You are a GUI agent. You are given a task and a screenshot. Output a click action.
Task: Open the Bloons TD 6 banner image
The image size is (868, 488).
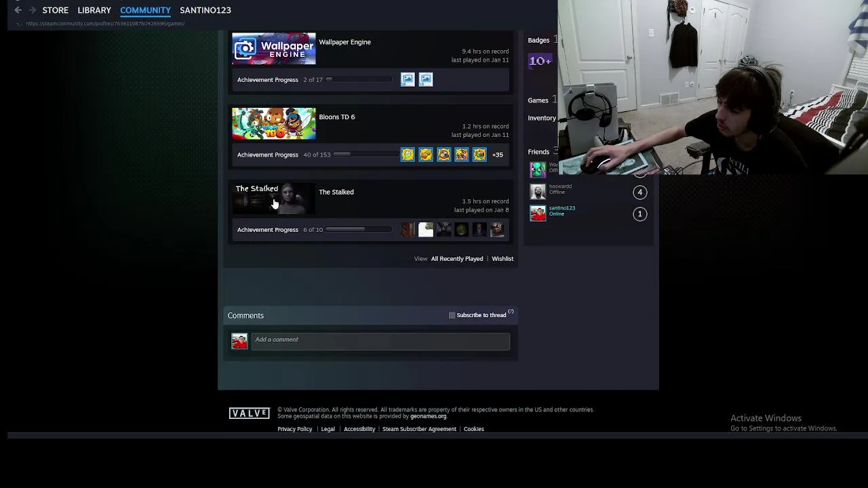click(x=274, y=123)
